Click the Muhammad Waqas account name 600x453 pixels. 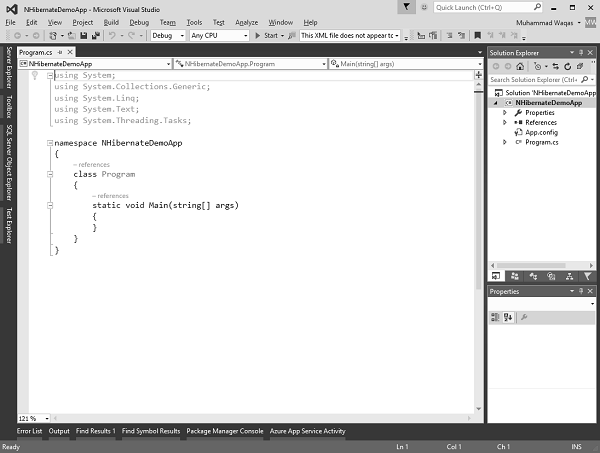click(544, 23)
